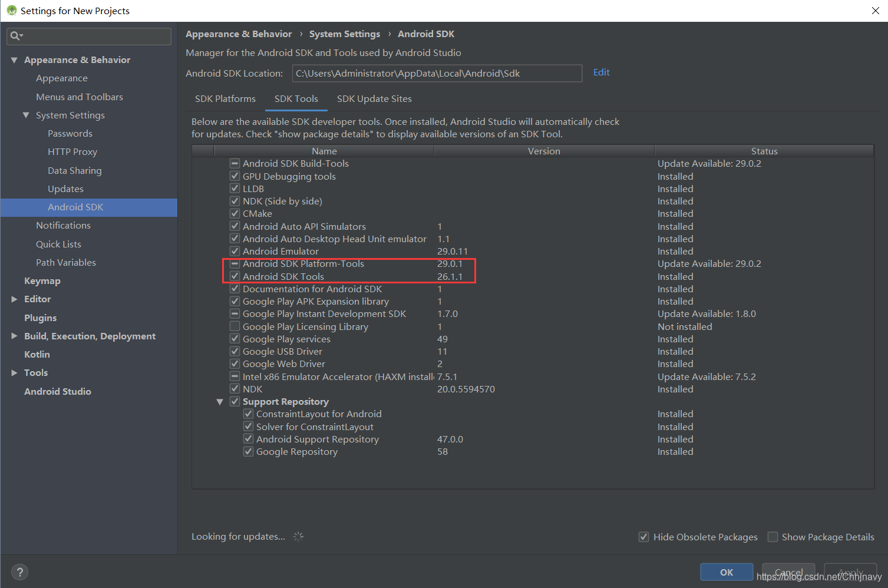Select Android Studio settings entry

58,391
